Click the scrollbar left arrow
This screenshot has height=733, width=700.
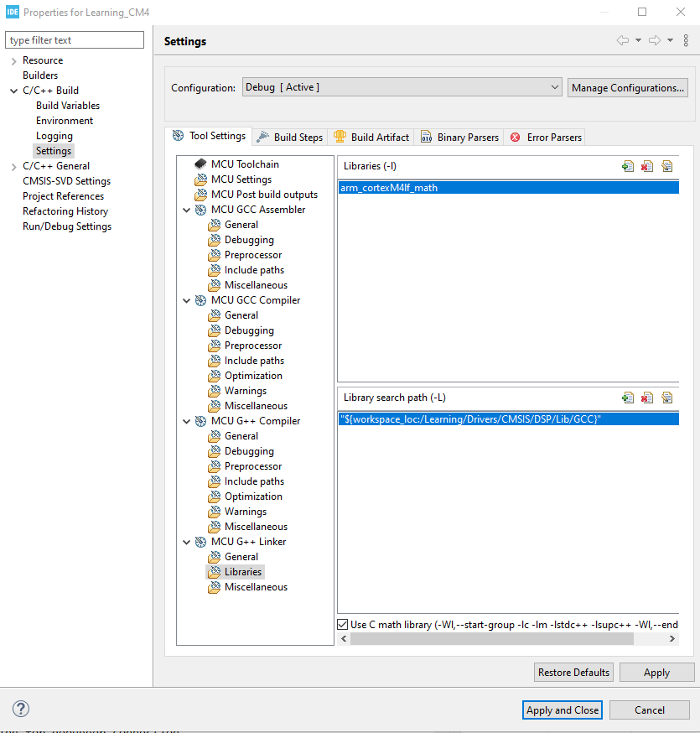coord(344,638)
